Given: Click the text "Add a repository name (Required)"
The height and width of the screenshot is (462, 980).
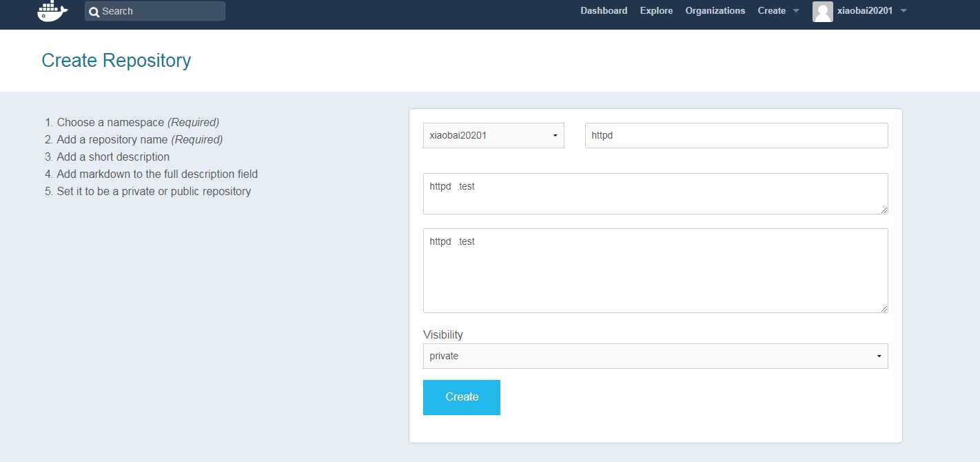Looking at the screenshot, I should [140, 139].
